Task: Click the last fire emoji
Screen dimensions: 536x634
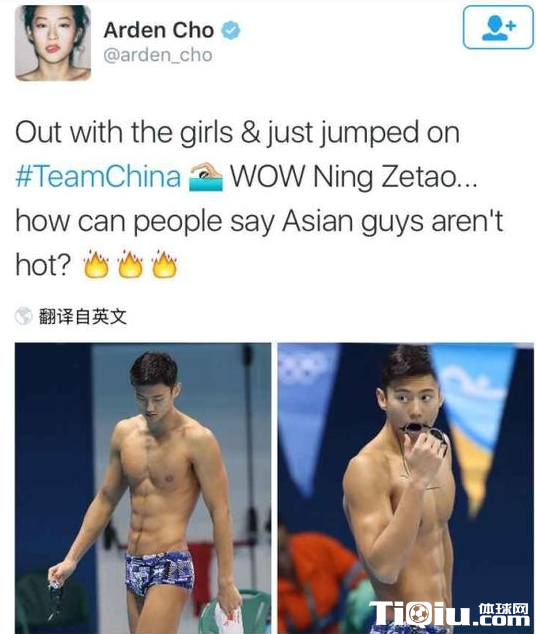Action: click(x=164, y=264)
